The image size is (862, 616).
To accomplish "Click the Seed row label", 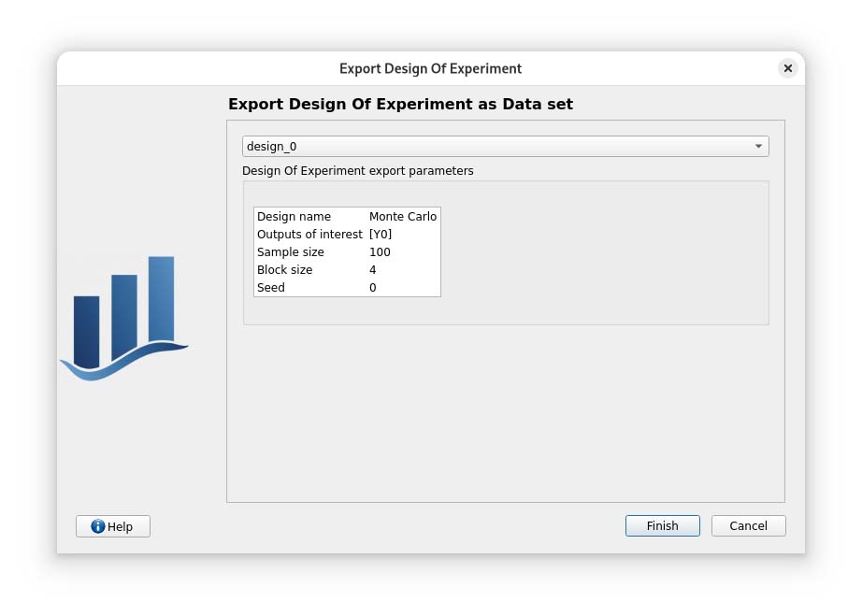I will [x=271, y=288].
